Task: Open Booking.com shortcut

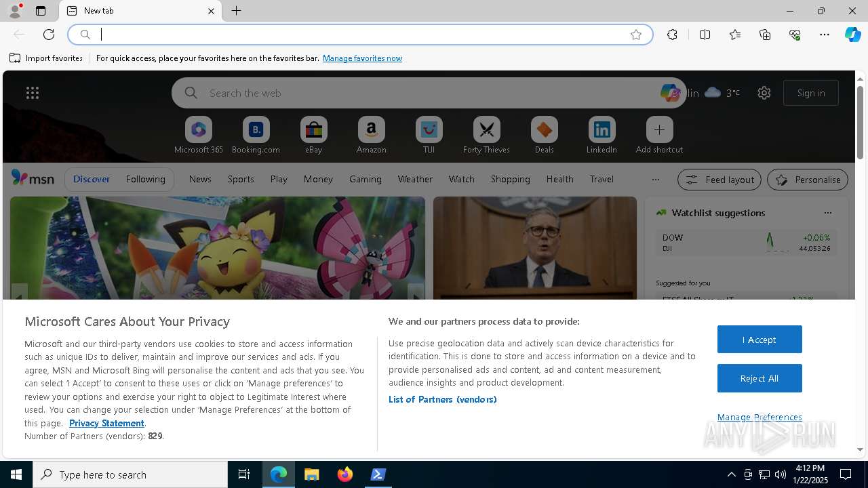Action: point(256,136)
